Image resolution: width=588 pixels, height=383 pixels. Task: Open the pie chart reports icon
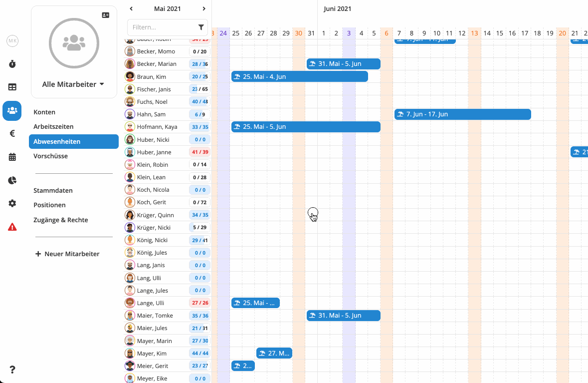pyautogui.click(x=12, y=180)
